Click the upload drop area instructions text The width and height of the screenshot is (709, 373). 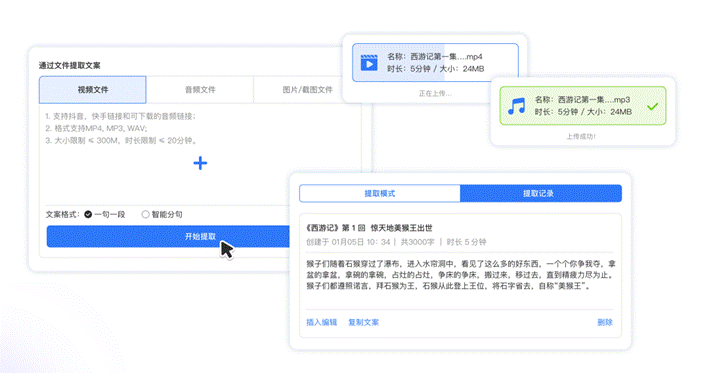(122, 128)
